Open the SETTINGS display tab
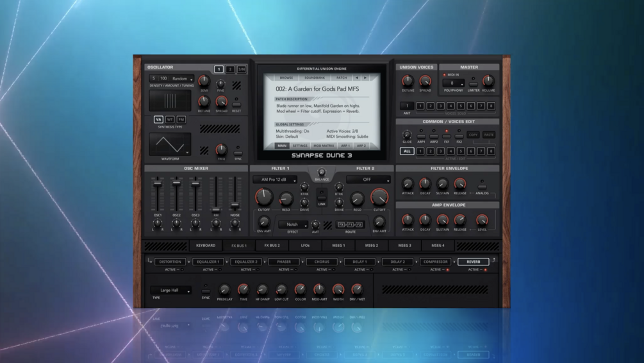This screenshot has width=644, height=363. coord(300,146)
